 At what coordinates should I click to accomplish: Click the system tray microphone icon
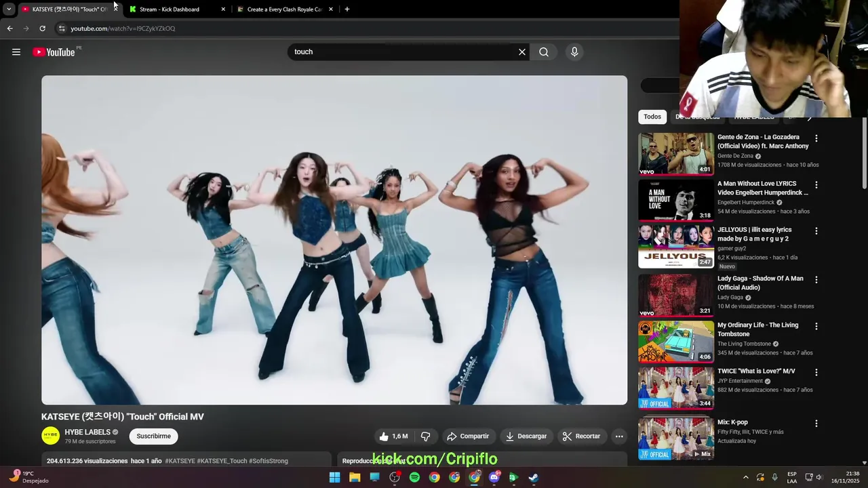(775, 477)
